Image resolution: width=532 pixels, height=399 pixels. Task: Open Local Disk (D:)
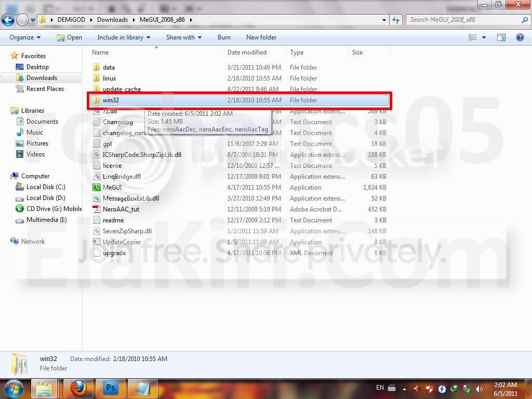coord(46,198)
